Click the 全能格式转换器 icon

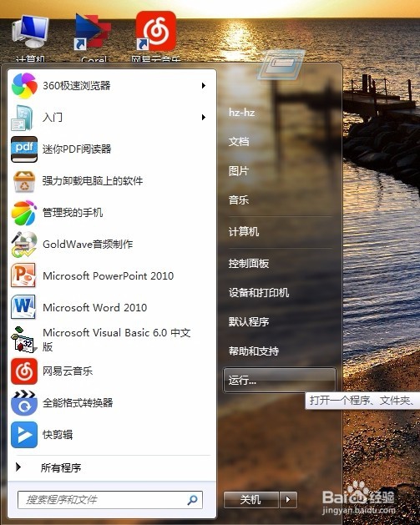pyautogui.click(x=23, y=403)
